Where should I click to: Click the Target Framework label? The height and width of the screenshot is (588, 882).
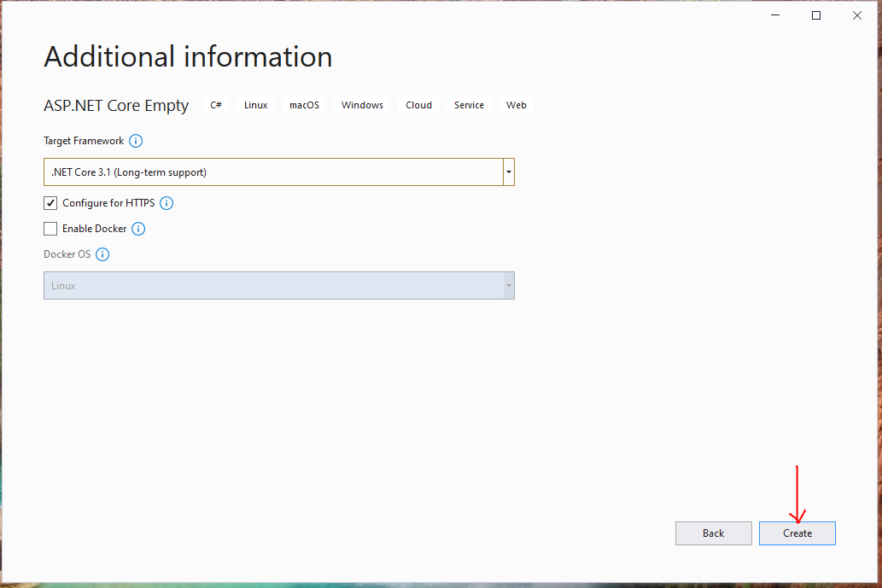point(84,141)
